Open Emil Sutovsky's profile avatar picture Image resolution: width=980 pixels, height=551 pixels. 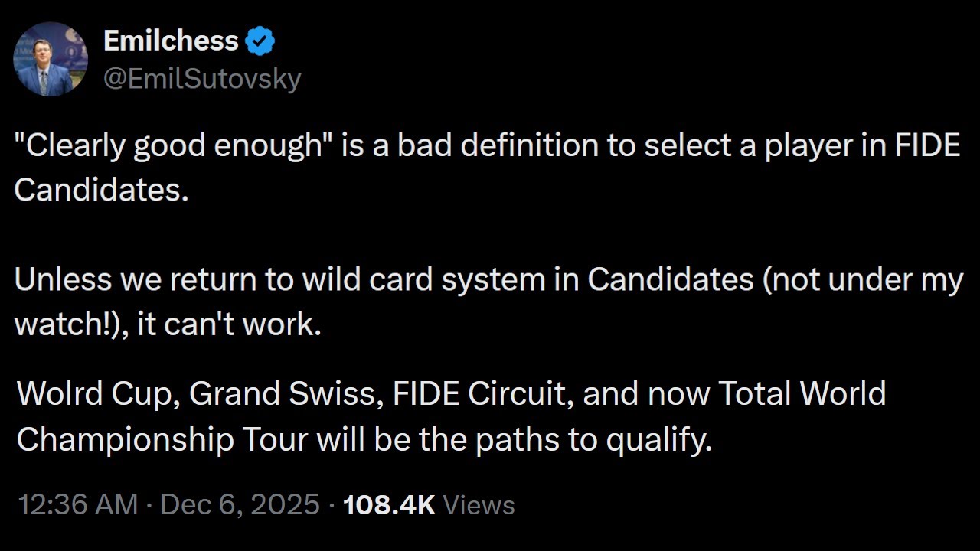tap(51, 59)
